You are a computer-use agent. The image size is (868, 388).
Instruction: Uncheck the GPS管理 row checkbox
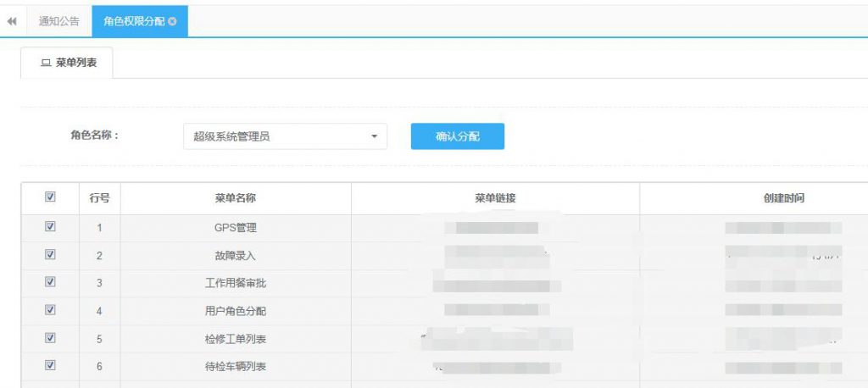[x=50, y=226]
